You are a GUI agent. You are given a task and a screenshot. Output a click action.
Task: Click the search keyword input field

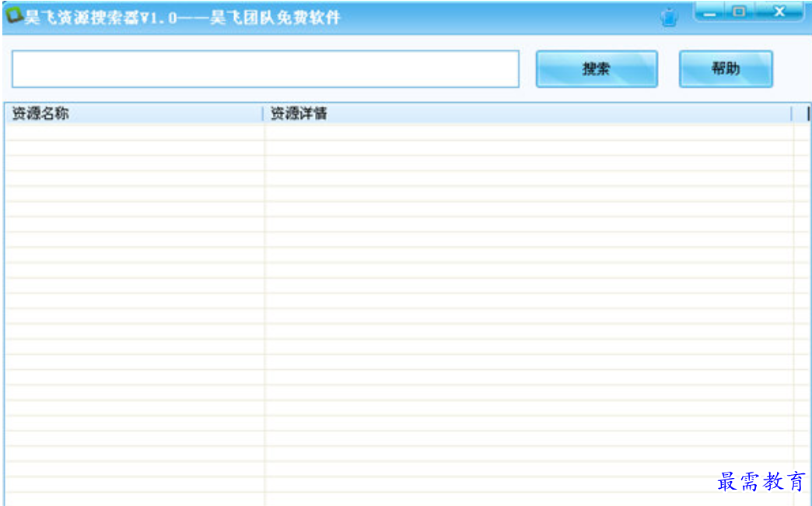point(265,69)
